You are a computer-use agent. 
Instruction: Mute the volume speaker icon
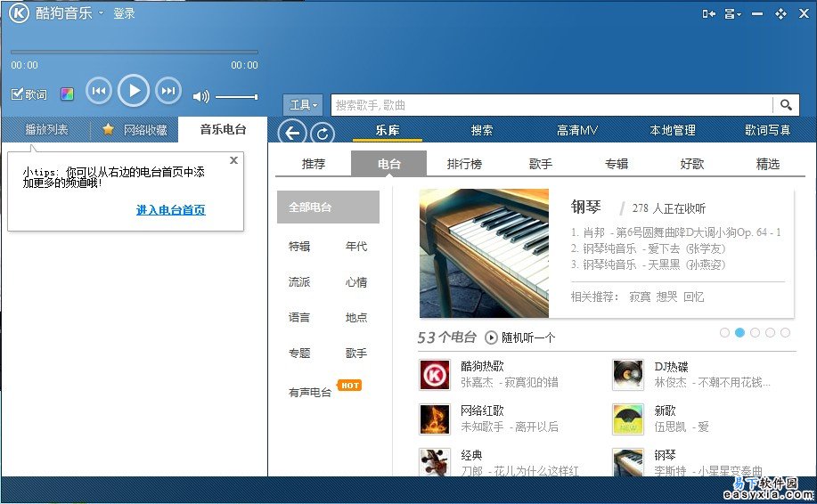click(200, 96)
